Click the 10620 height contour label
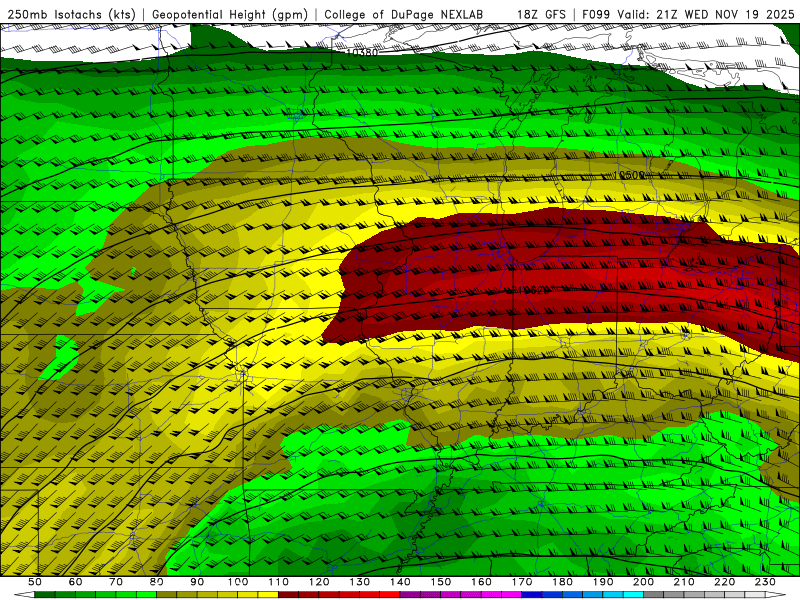Image resolution: width=800 pixels, height=600 pixels. pos(533,290)
